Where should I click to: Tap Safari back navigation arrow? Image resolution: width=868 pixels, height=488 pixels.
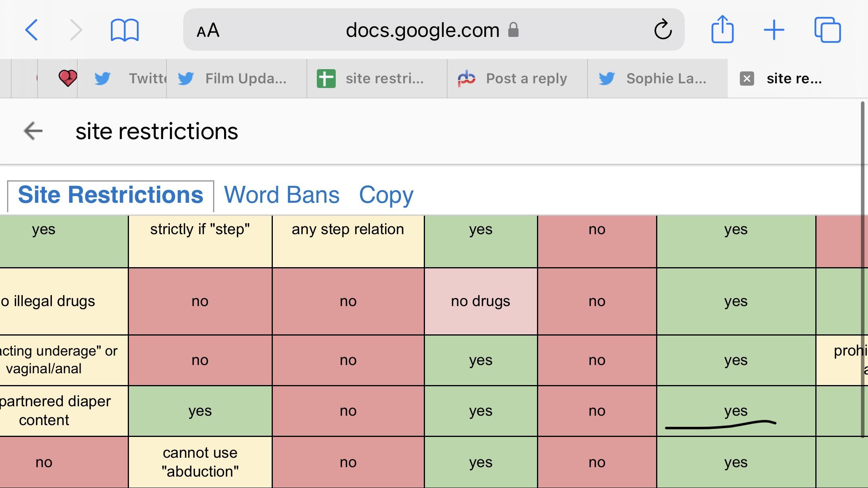(x=31, y=30)
